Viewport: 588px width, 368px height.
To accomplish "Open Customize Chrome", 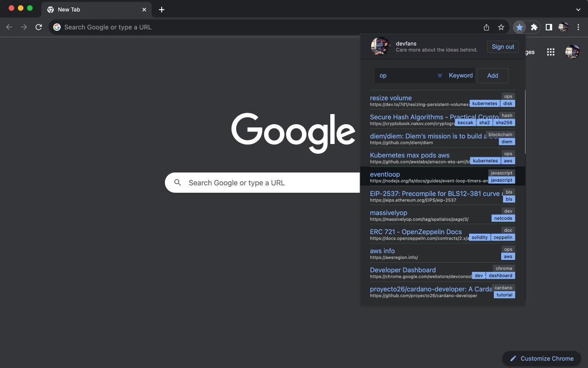I will 542,358.
